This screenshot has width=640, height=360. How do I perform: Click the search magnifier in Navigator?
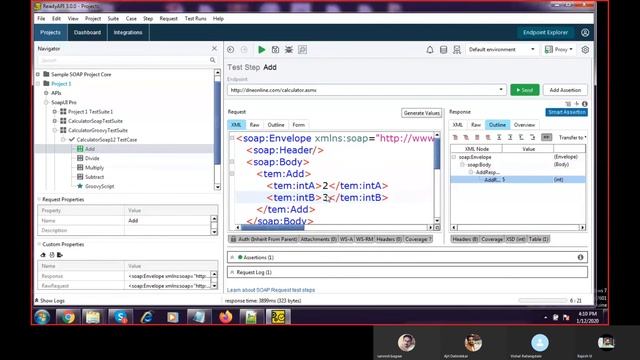coord(212,60)
